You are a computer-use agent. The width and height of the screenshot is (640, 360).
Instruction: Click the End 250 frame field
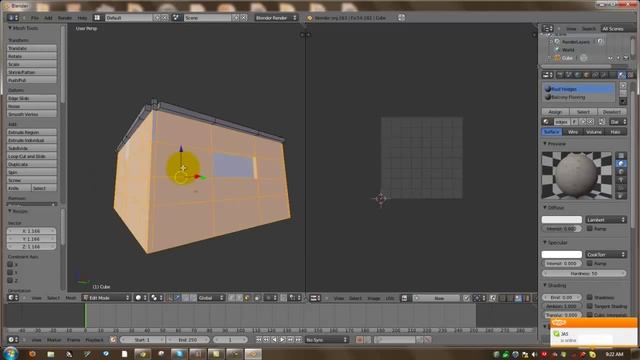click(189, 340)
